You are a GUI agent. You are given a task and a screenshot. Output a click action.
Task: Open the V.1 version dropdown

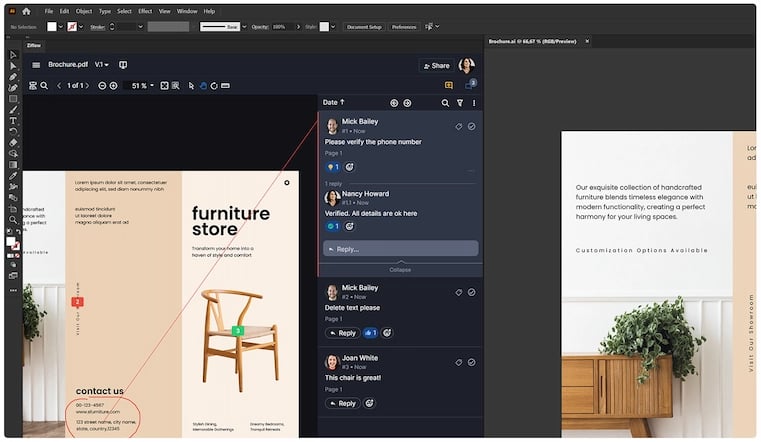pyautogui.click(x=101, y=65)
